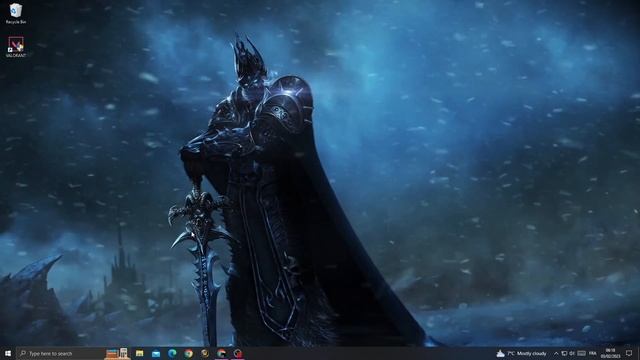
Task: Open the Recycle Bin desktop icon
Action: [x=16, y=13]
